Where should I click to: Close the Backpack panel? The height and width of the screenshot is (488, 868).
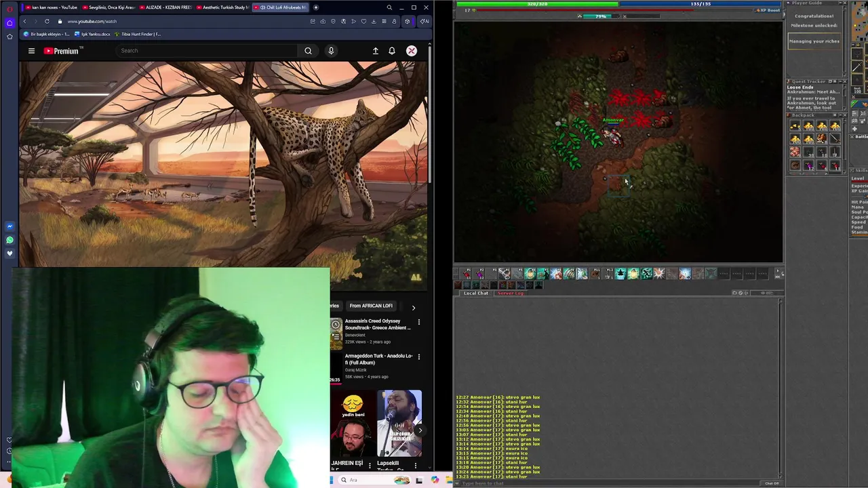click(x=844, y=115)
